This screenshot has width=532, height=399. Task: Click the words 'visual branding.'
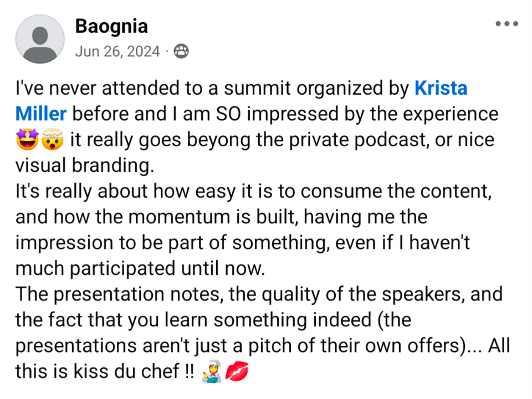coord(83,166)
